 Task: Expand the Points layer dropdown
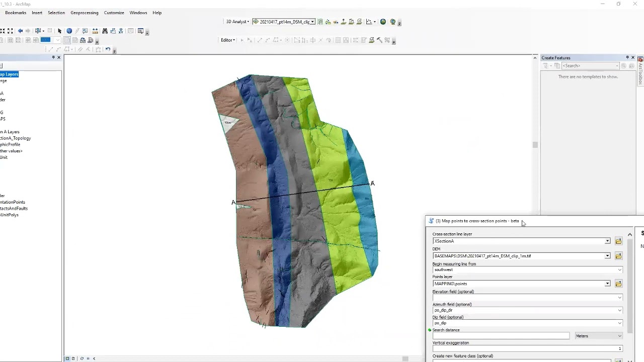click(607, 284)
